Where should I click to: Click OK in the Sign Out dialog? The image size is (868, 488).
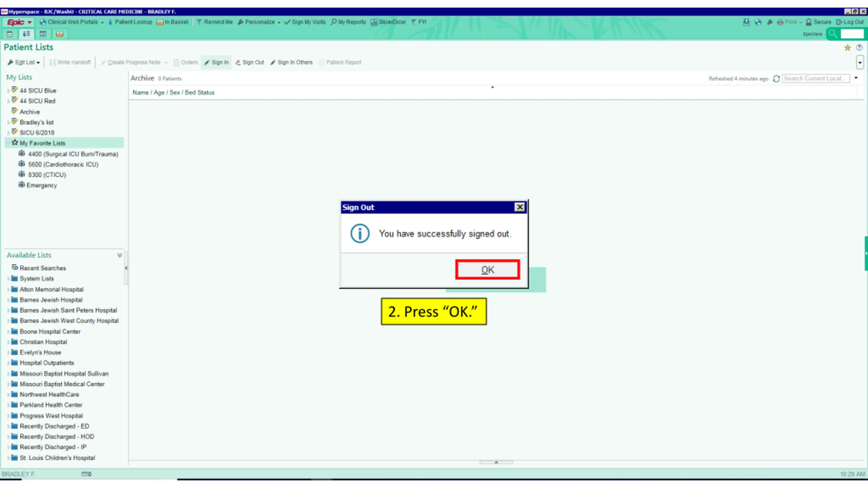pyautogui.click(x=487, y=270)
